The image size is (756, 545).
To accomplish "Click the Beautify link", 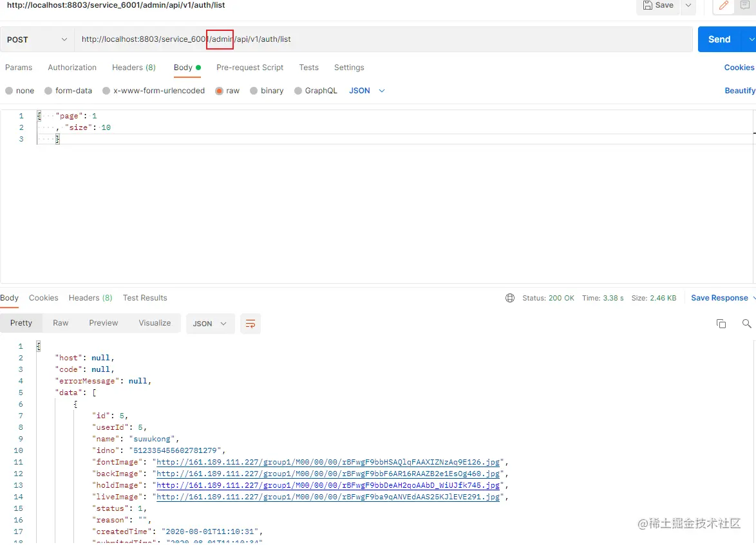I will pyautogui.click(x=740, y=91).
